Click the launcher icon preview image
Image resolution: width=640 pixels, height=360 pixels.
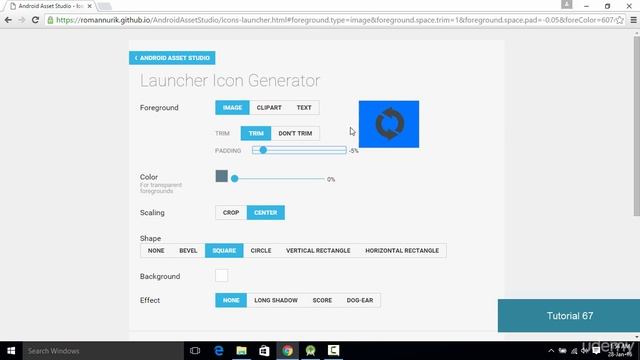pyautogui.click(x=389, y=124)
